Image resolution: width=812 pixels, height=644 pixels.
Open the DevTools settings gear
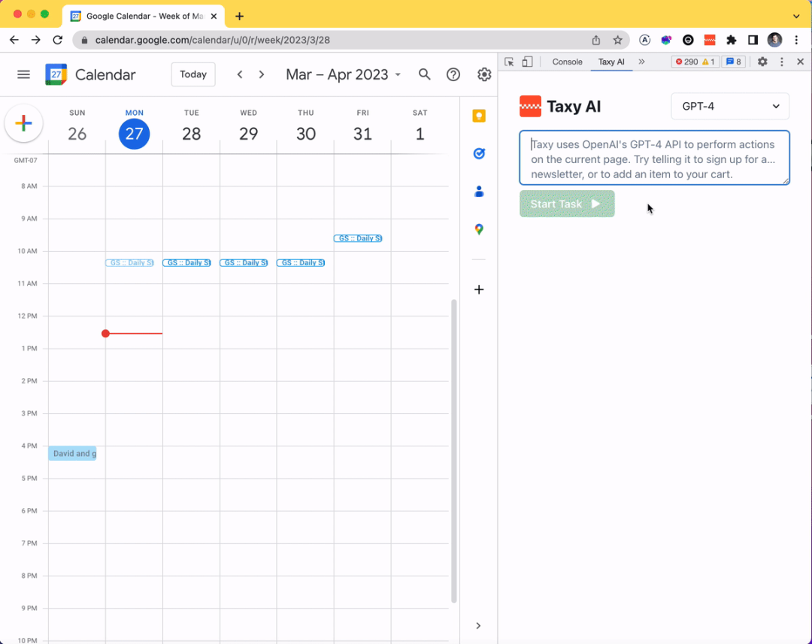[762, 62]
